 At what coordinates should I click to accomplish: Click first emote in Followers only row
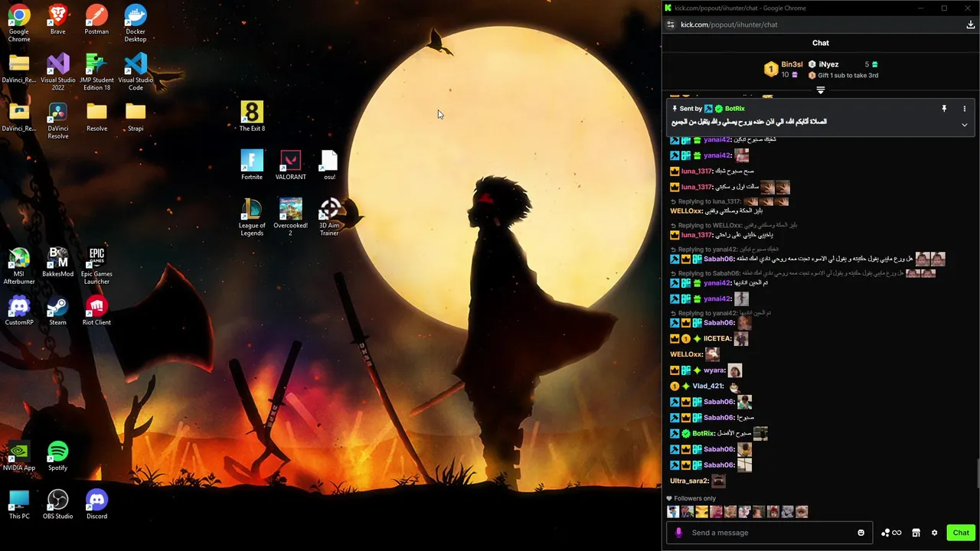[x=673, y=512]
